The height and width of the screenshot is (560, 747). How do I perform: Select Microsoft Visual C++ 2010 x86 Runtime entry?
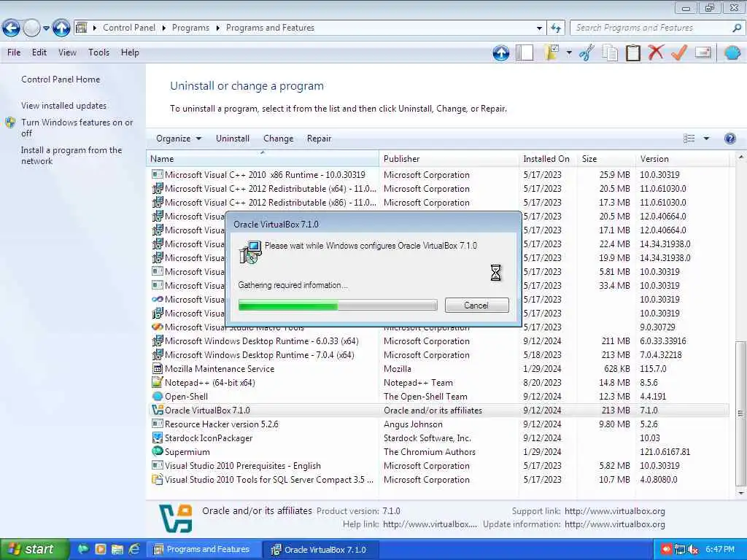tap(438, 175)
